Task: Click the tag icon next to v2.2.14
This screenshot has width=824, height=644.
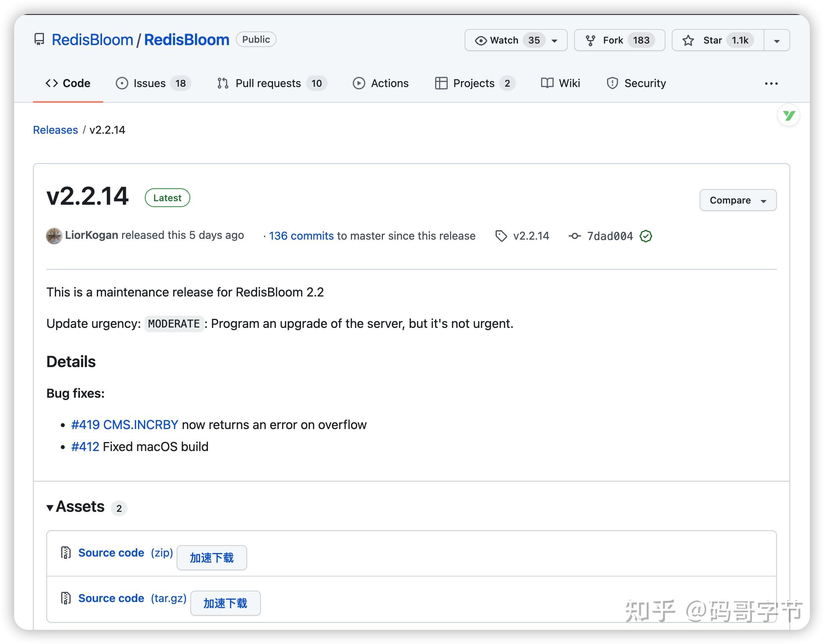Action: tap(501, 236)
